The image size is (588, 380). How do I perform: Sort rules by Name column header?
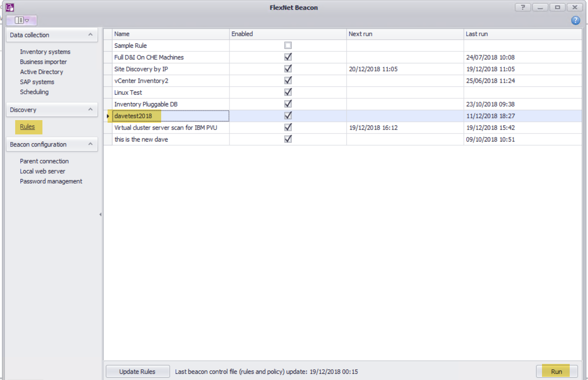coord(171,34)
